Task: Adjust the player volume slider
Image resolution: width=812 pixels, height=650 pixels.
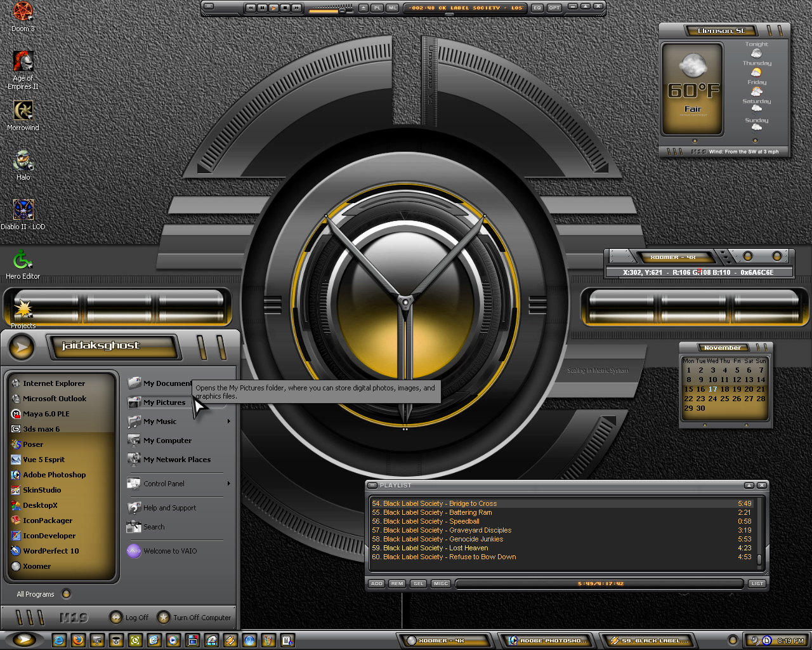Action: [331, 10]
